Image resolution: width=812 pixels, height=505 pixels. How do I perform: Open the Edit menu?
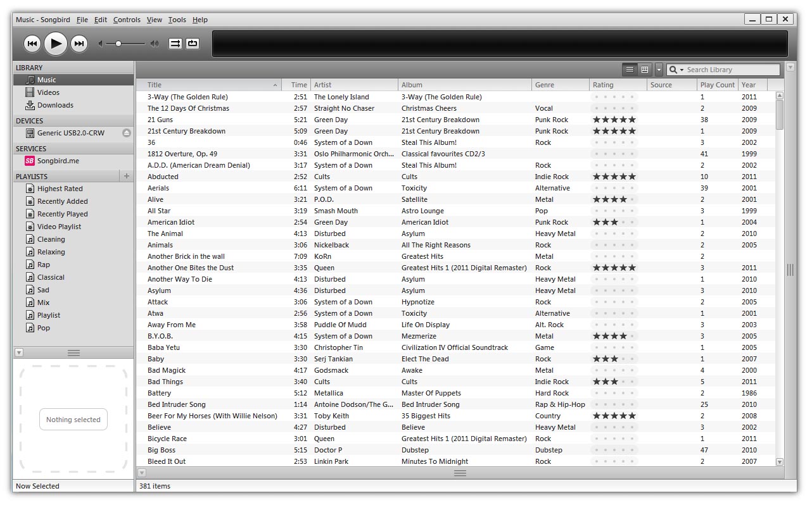(x=101, y=20)
